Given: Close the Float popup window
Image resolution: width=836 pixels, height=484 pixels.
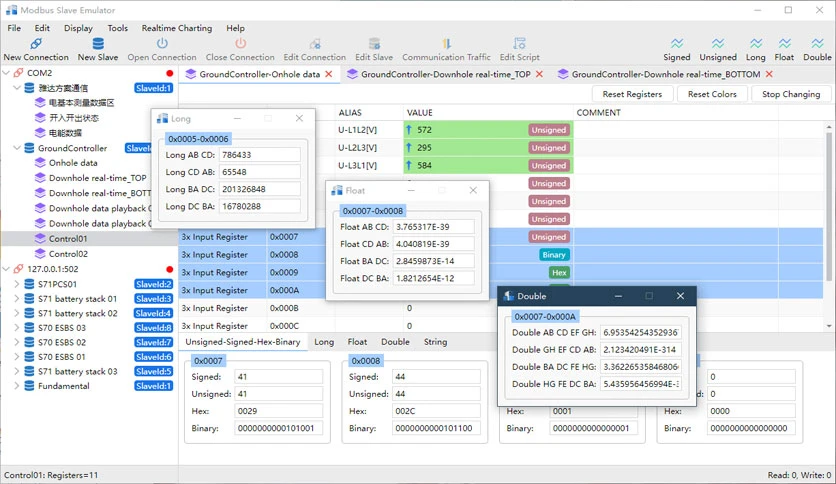Looking at the screenshot, I should point(473,190).
